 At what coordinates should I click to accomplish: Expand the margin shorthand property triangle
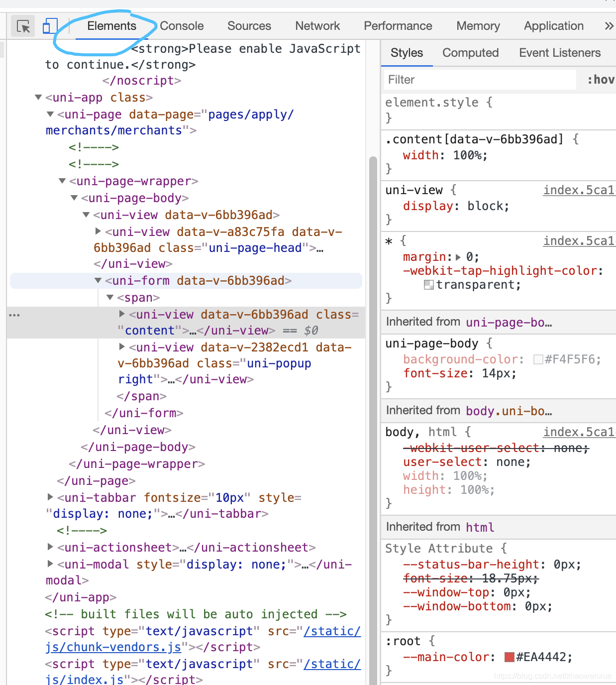pos(458,257)
